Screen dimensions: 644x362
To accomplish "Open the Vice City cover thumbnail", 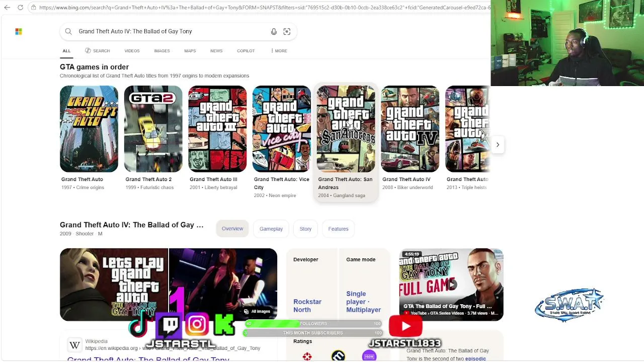I will [282, 129].
